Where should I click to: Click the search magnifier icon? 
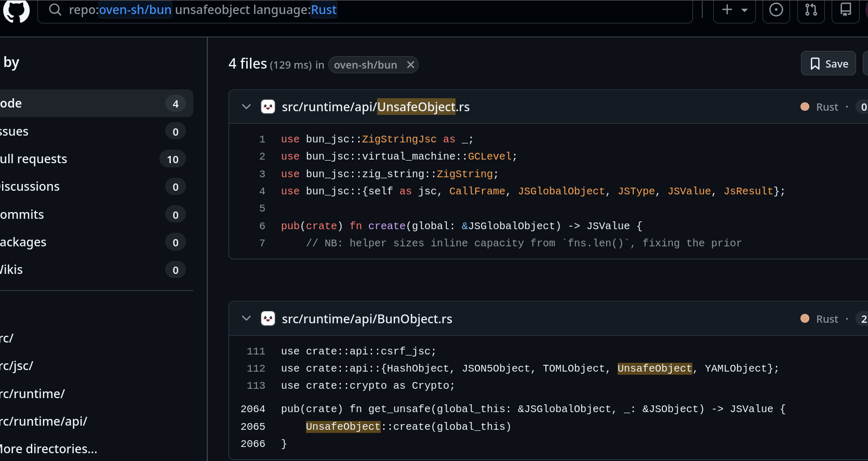tap(55, 10)
